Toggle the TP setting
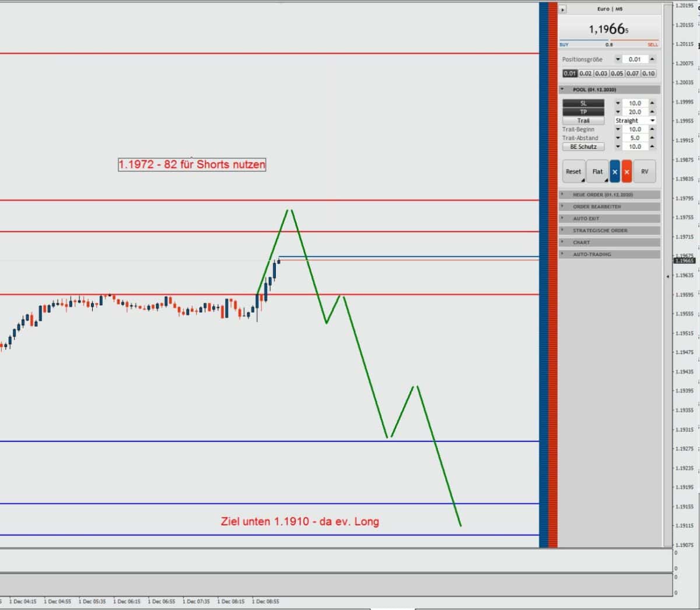 coord(583,111)
